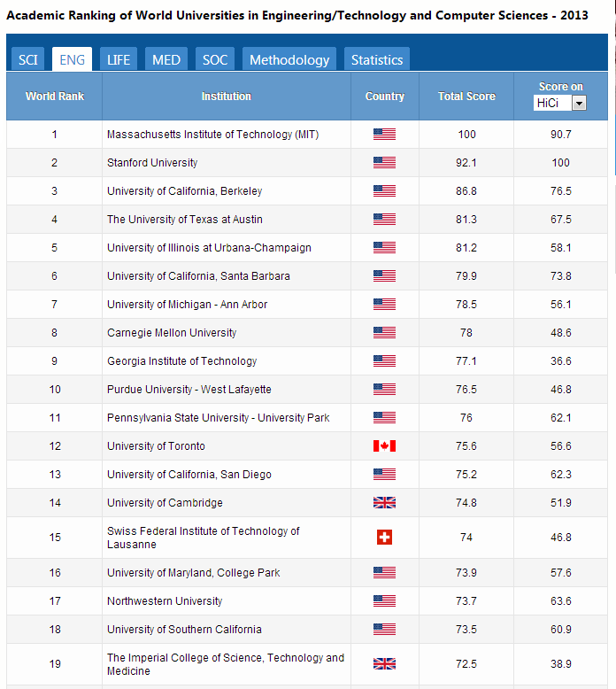This screenshot has width=616, height=689.
Task: Click the flag in Michigan Ann Arbor row
Action: [x=385, y=304]
